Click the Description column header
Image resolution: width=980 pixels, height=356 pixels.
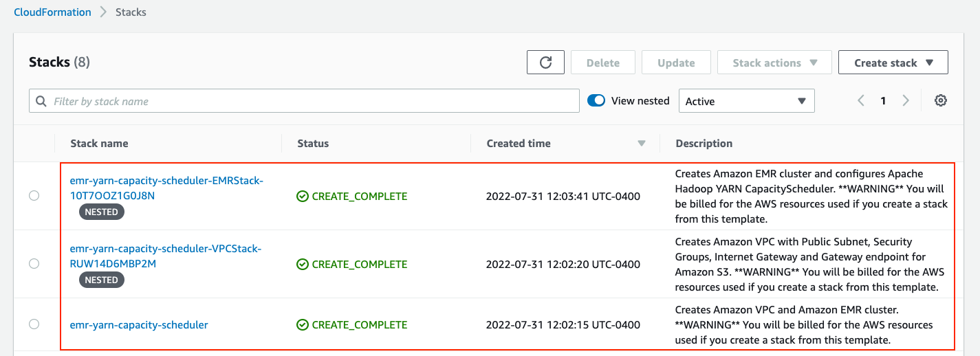point(704,144)
